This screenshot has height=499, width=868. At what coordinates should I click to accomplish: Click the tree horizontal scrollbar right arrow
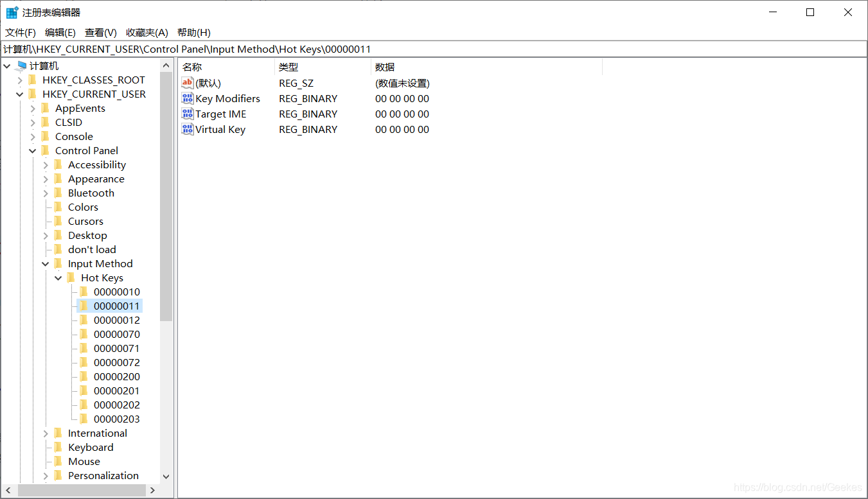tap(153, 490)
